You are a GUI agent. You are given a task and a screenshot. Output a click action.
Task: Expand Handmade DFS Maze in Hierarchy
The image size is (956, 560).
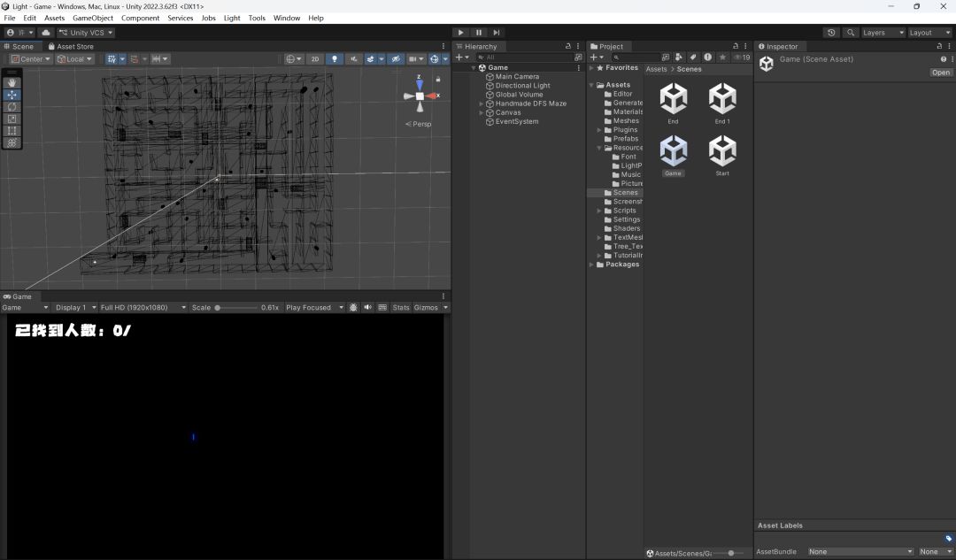point(481,104)
